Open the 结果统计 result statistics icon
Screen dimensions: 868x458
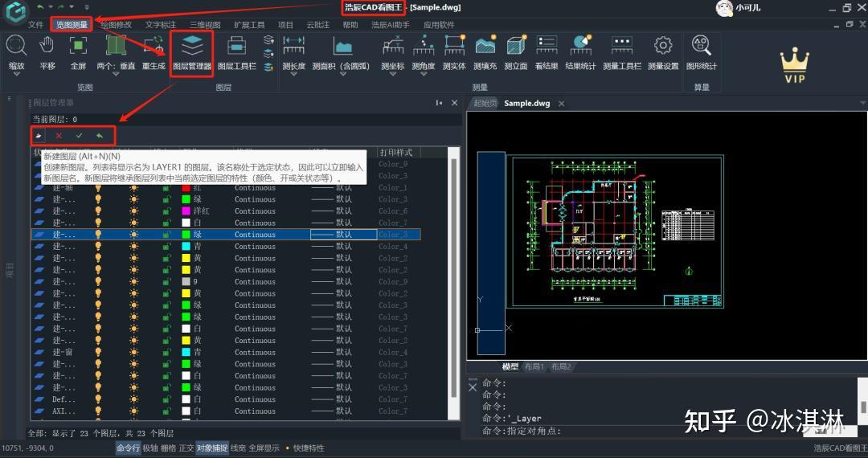[x=581, y=45]
